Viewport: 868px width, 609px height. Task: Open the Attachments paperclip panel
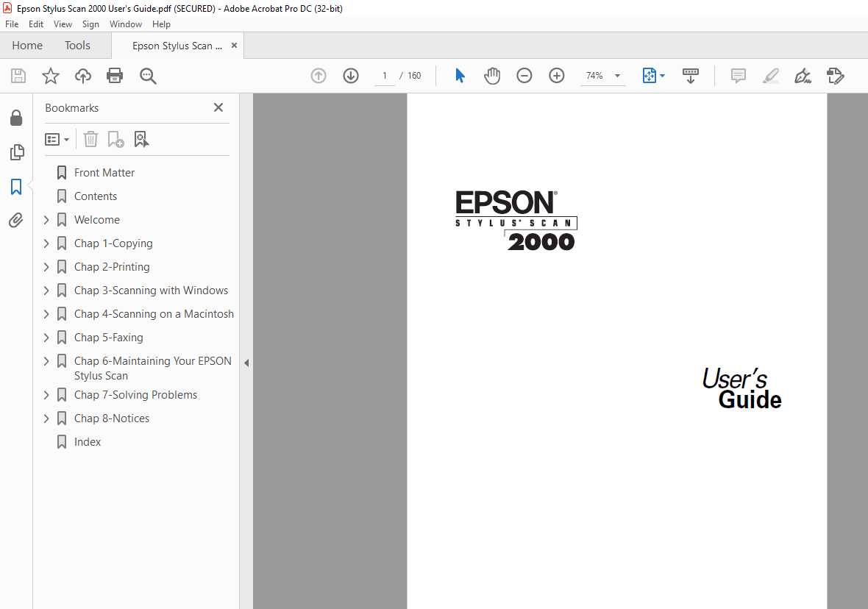pyautogui.click(x=16, y=221)
